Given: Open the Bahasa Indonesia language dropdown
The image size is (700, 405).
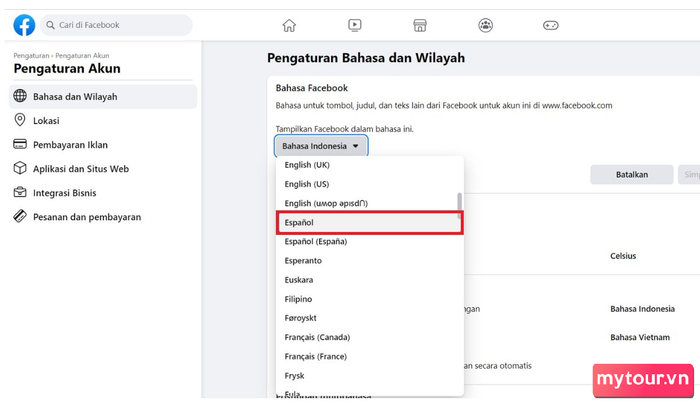Looking at the screenshot, I should coord(321,146).
